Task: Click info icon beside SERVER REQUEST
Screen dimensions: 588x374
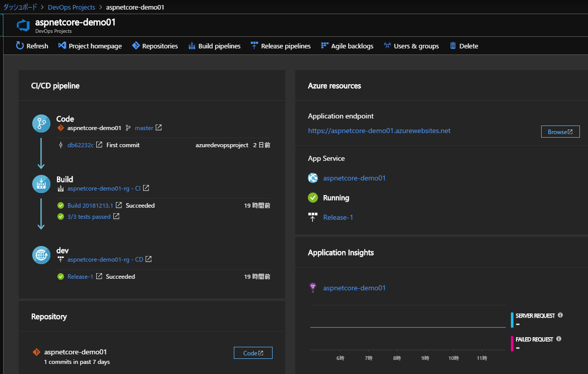Action: (560, 315)
